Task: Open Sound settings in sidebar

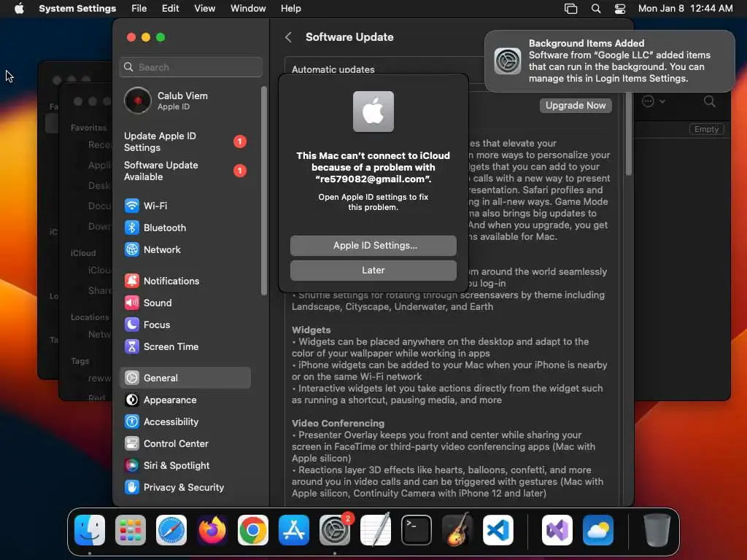Action: point(148,303)
